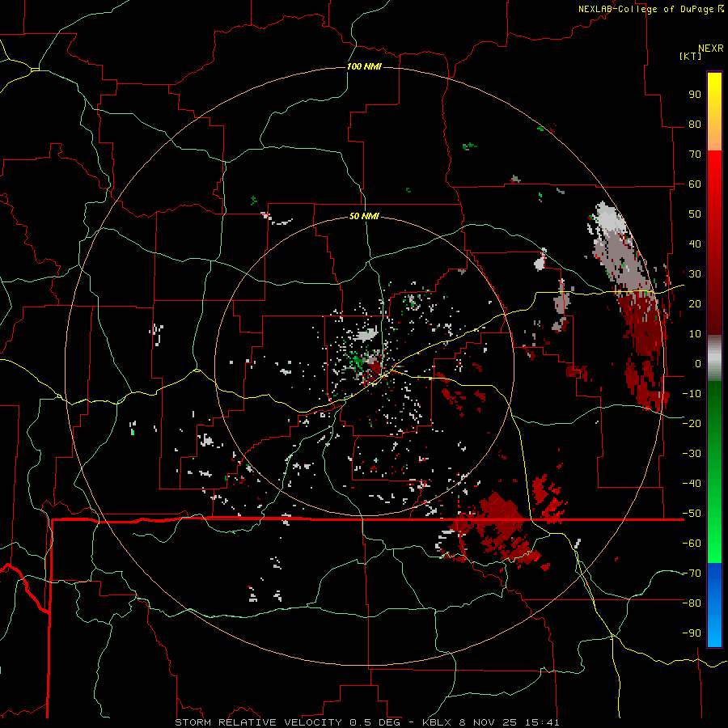This screenshot has height=728, width=728.
Task: Click the 'STORM RELATIVE VELOCITY 0.5 DEG' caption
Action: 287,722
